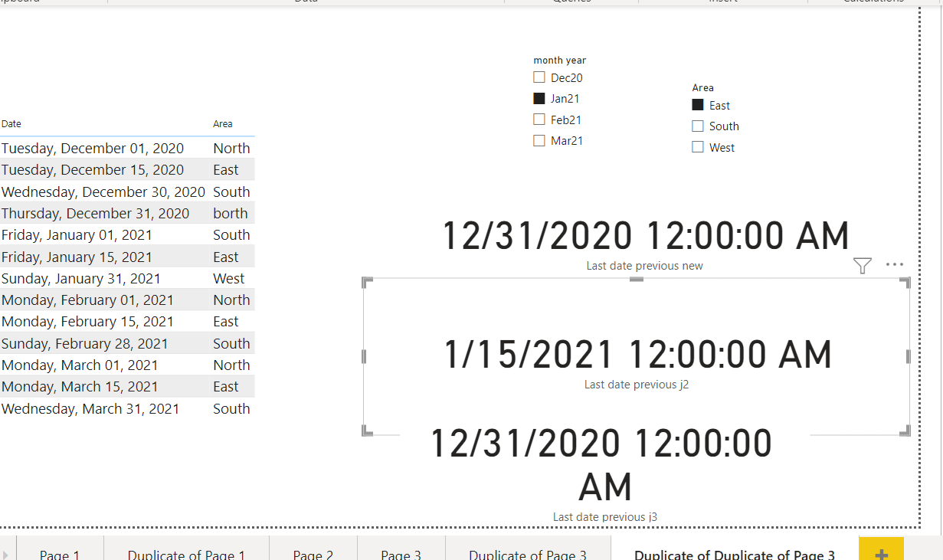Click row Sunday, February 28, 2021
Screen dimensions: 943x560
(x=127, y=343)
